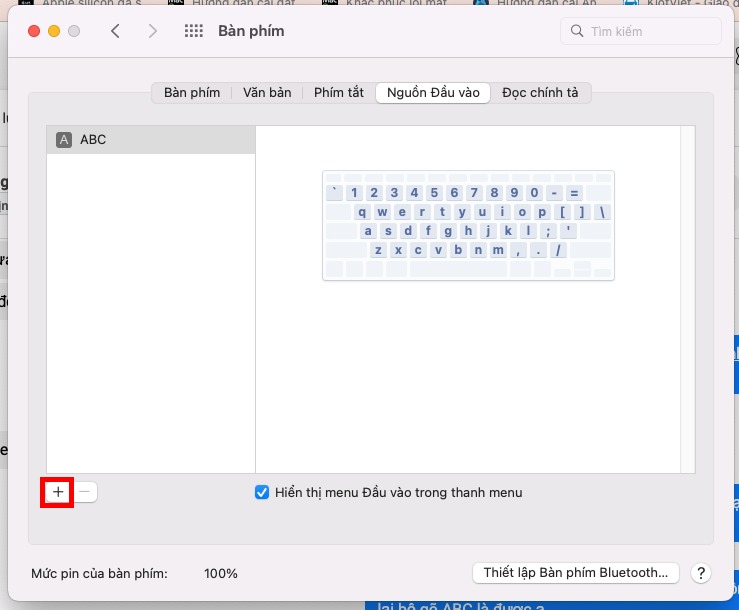Click the keyboard layout preview image

click(x=468, y=225)
